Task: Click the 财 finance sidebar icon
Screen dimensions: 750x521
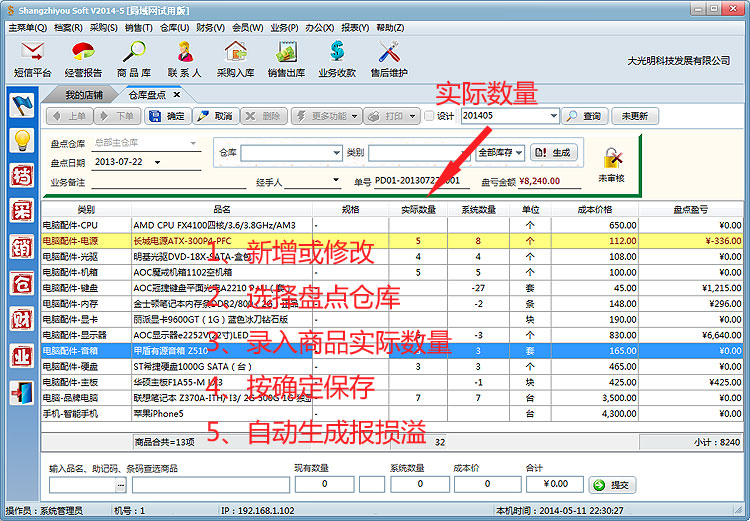Action: click(x=22, y=320)
